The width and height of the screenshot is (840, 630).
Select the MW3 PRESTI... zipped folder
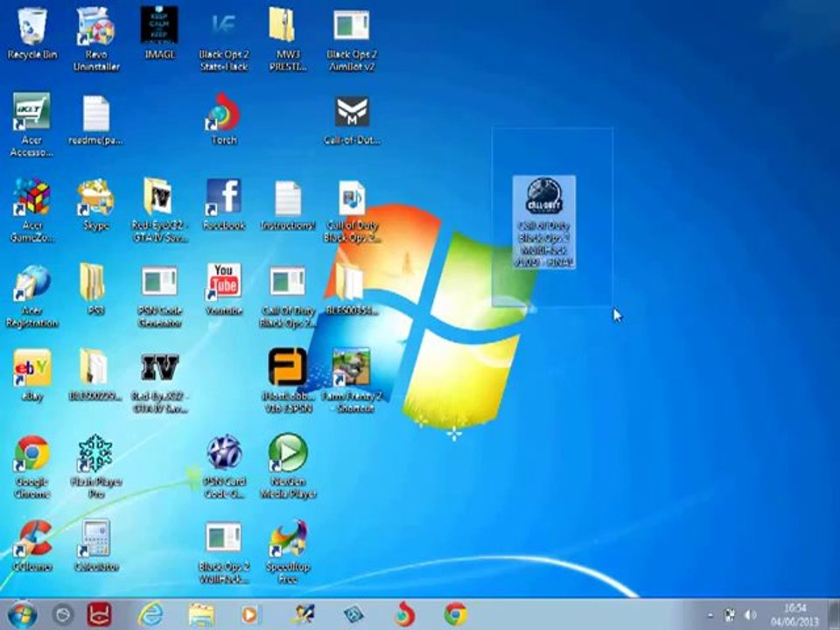click(288, 38)
